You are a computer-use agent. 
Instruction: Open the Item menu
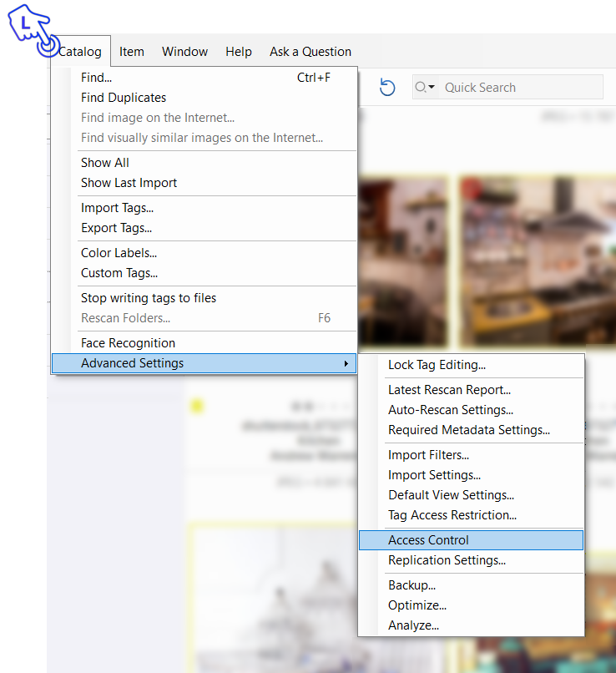(x=131, y=52)
